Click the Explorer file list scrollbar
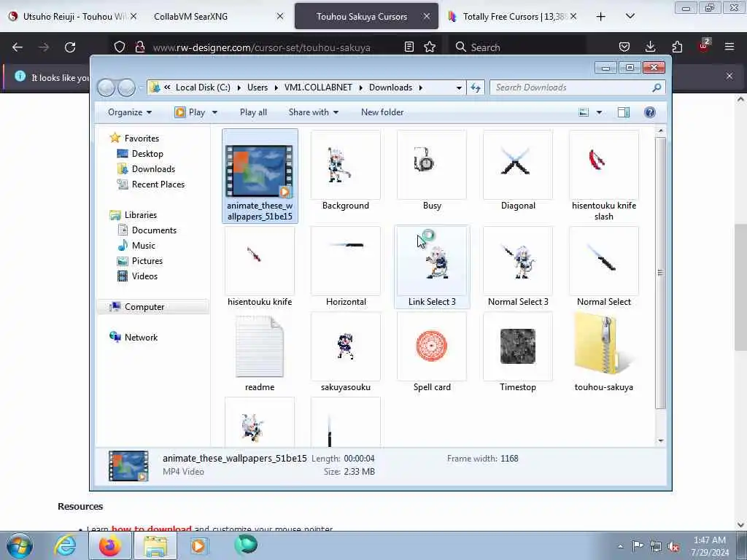Viewport: 747px width, 560px height. (660, 273)
